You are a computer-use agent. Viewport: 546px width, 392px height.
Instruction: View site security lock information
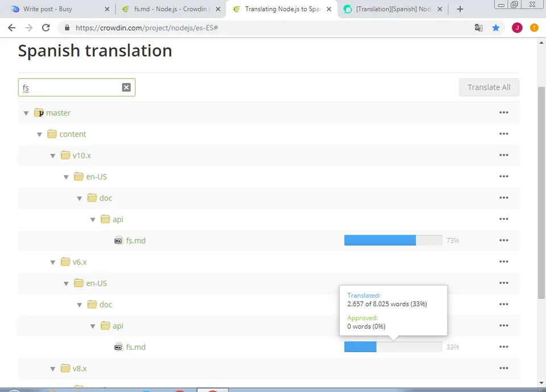pos(67,28)
